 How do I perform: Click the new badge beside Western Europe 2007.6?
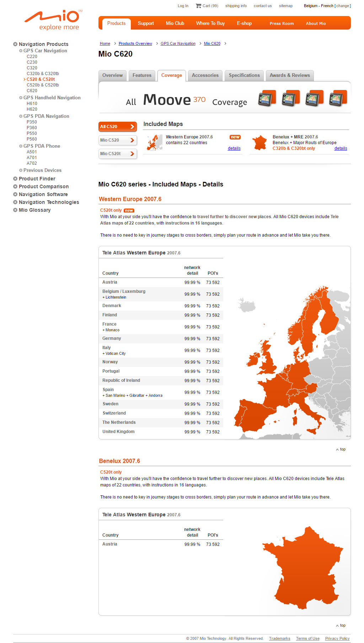tap(235, 137)
